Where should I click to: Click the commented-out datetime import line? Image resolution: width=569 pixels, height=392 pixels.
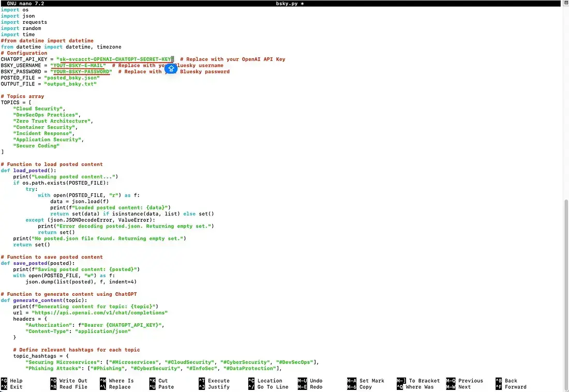(x=47, y=41)
